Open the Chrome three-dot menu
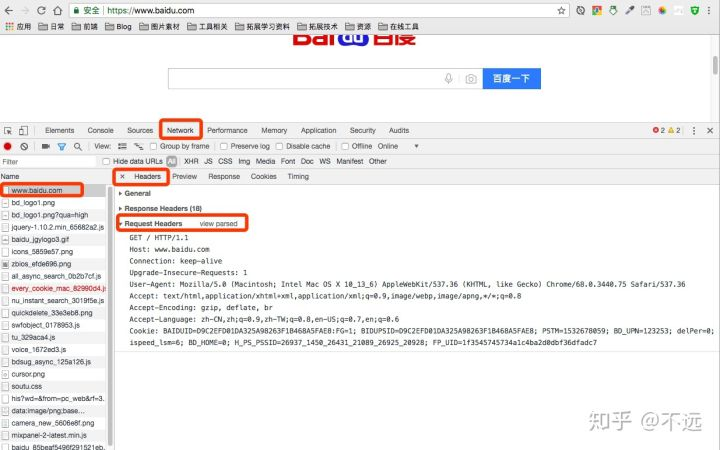Image resolution: width=720 pixels, height=450 pixels. click(x=710, y=10)
